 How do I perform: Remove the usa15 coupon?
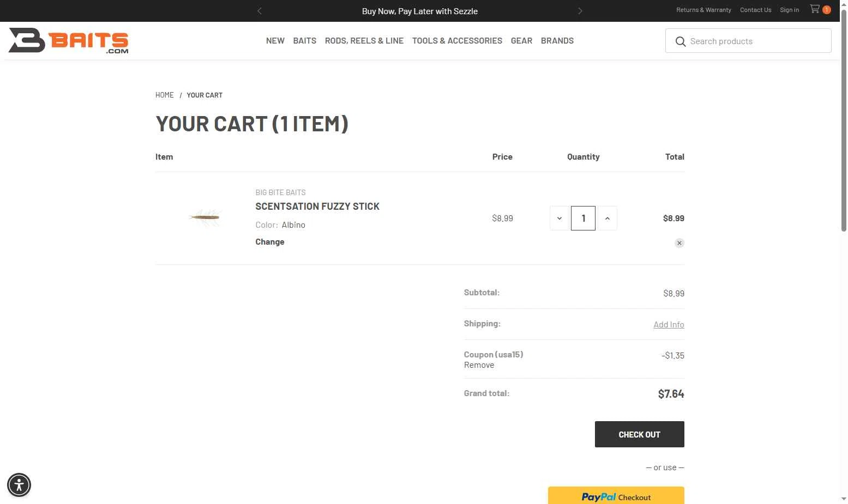pyautogui.click(x=479, y=365)
